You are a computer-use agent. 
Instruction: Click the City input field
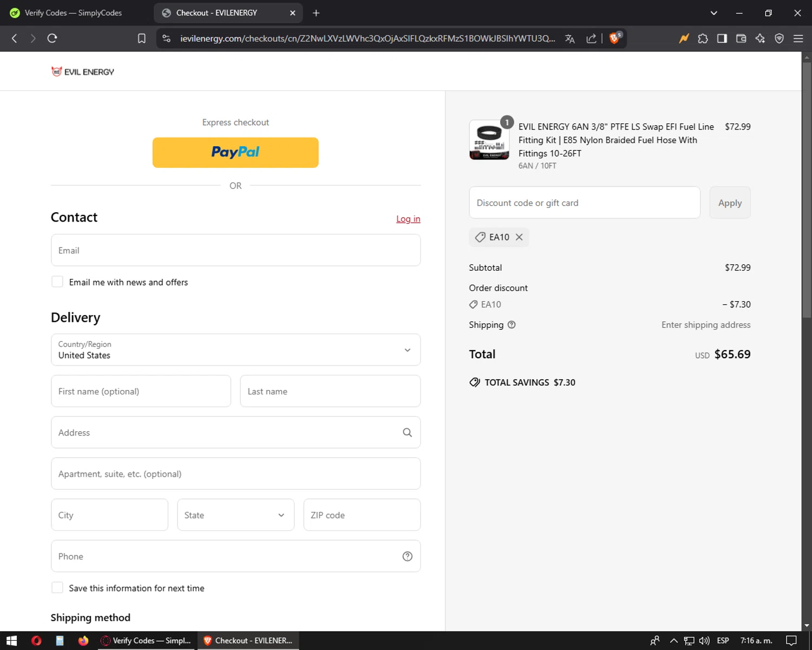click(x=109, y=515)
